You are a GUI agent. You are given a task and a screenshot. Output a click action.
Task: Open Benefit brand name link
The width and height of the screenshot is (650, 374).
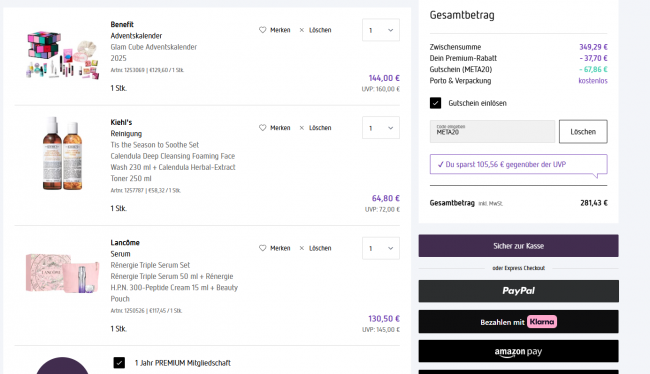[122, 24]
